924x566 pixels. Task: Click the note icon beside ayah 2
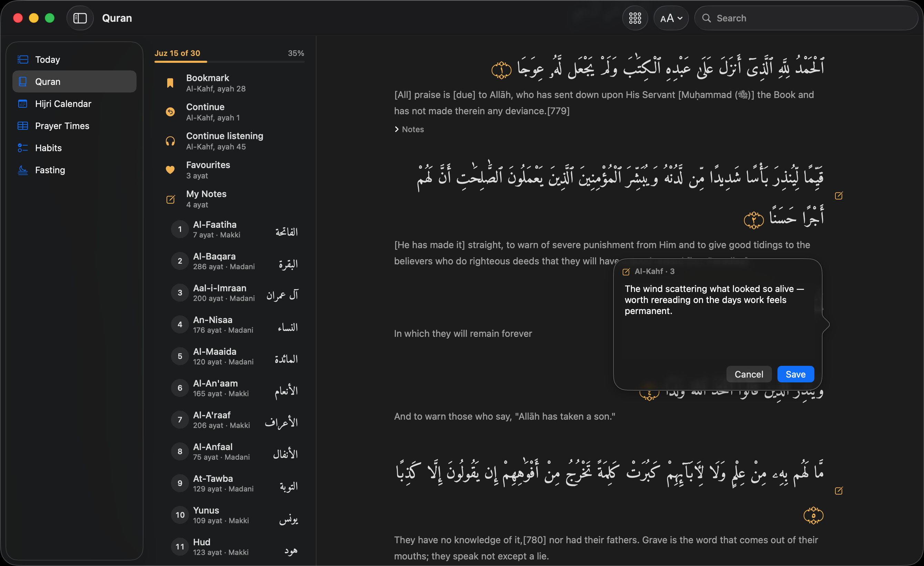point(838,196)
